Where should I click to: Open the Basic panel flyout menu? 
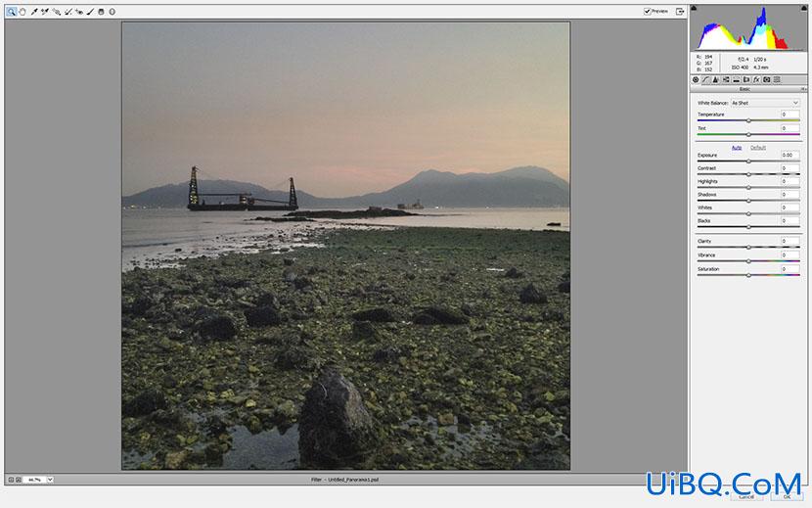[804, 89]
